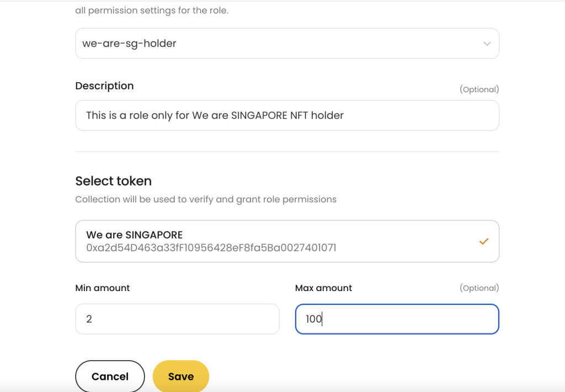Cancel the role editing
Image resolution: width=565 pixels, height=392 pixels.
(x=110, y=376)
